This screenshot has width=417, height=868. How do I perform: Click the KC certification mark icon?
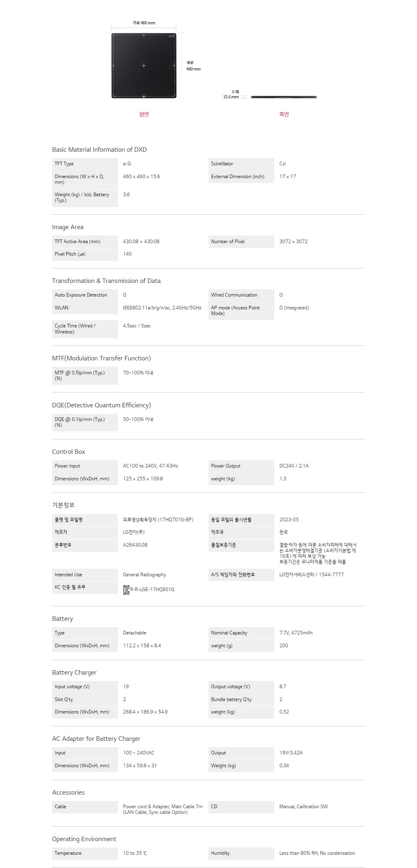[x=126, y=590]
